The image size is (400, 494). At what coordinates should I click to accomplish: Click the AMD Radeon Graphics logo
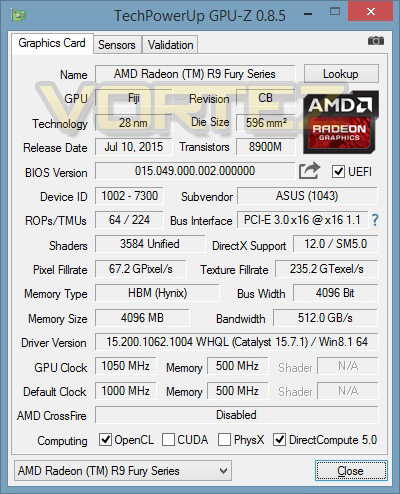point(341,122)
